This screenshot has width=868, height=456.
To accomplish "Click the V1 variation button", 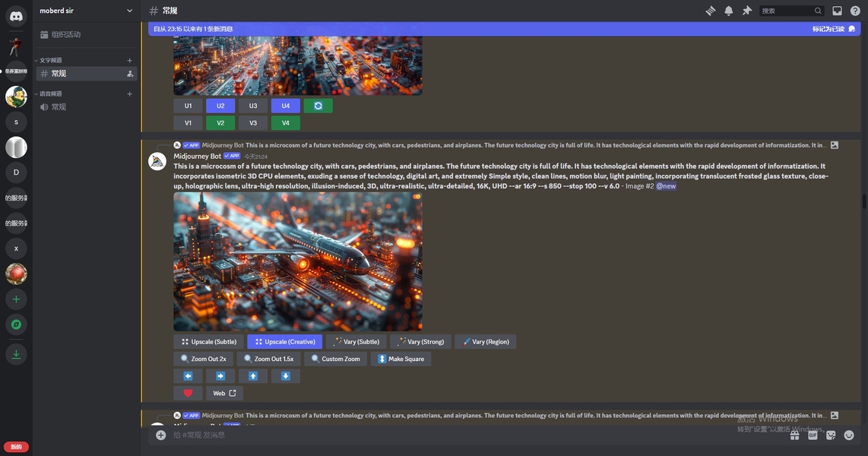I will pos(188,123).
